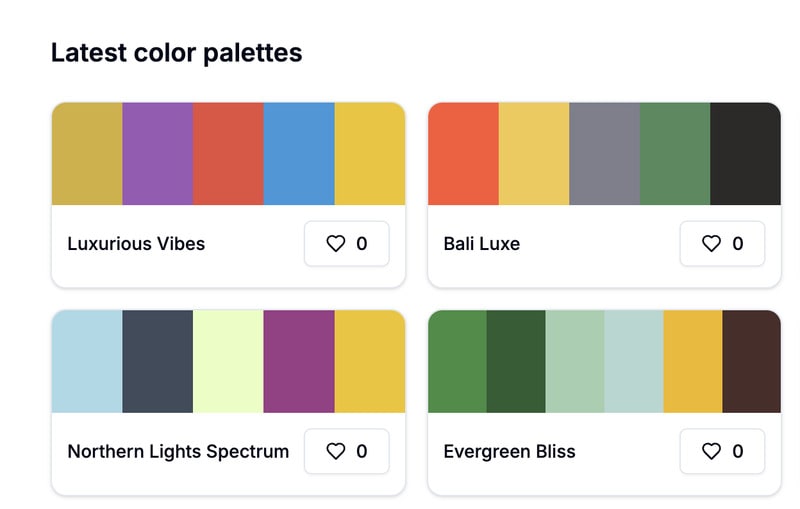The height and width of the screenshot is (509, 800).
Task: Pick the golden yellow swatch in Evergreen Bliss
Action: point(692,361)
